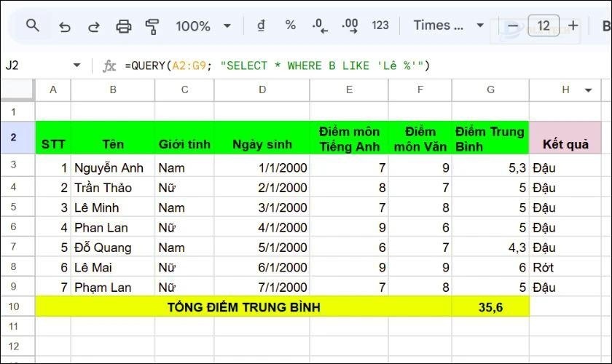Click the cell 'Phan Lan'
612x364 pixels.
113,227
